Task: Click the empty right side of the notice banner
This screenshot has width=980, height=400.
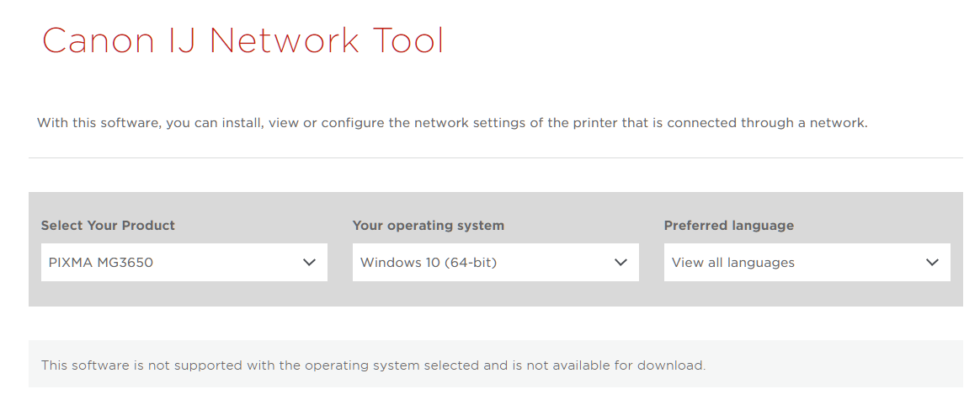Action: tap(842, 365)
